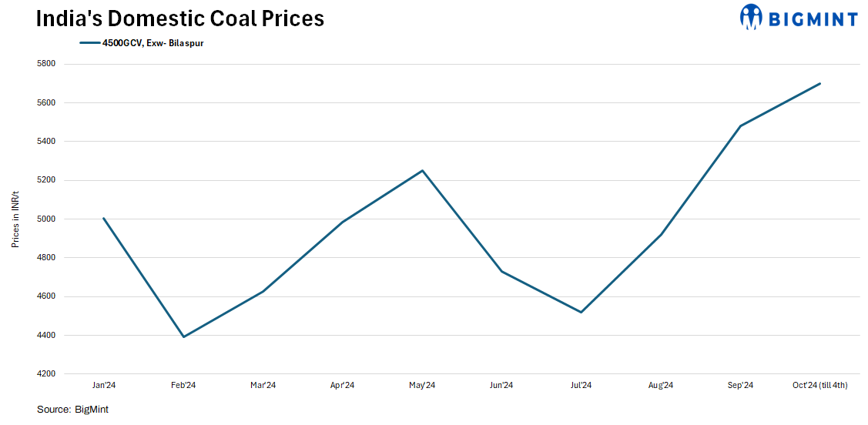Click the 5000 y-axis value
Screen dimensions: 868x425
pyautogui.click(x=47, y=219)
